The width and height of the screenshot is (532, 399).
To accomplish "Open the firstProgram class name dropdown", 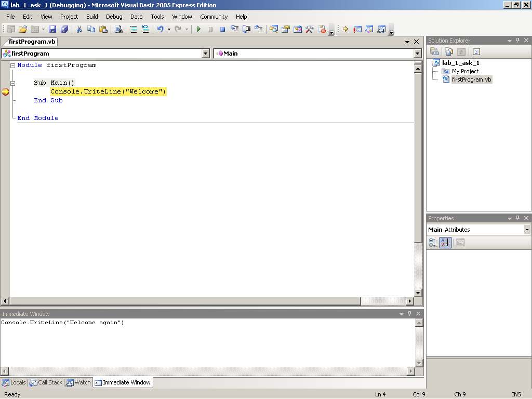I will point(205,54).
